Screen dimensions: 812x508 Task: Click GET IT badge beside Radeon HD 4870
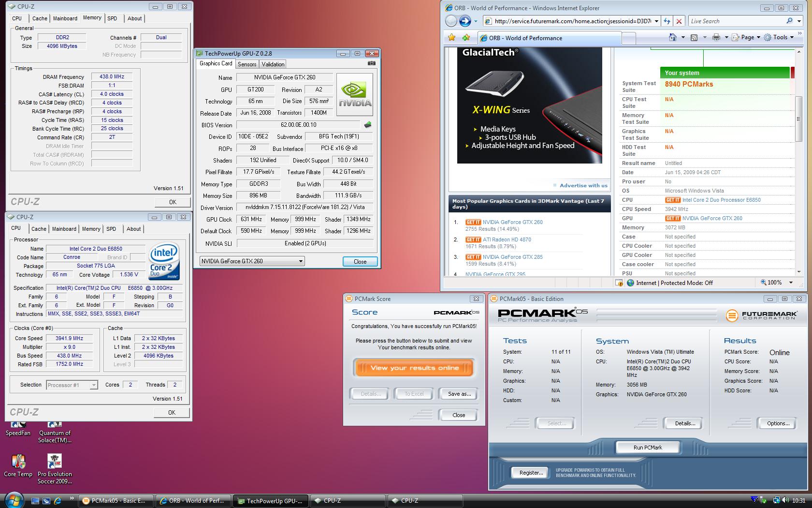tap(473, 239)
